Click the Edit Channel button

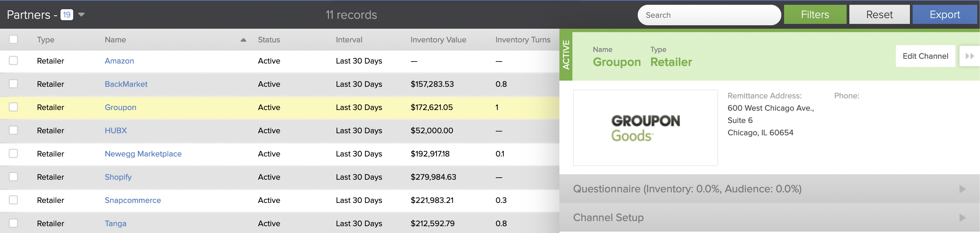925,56
